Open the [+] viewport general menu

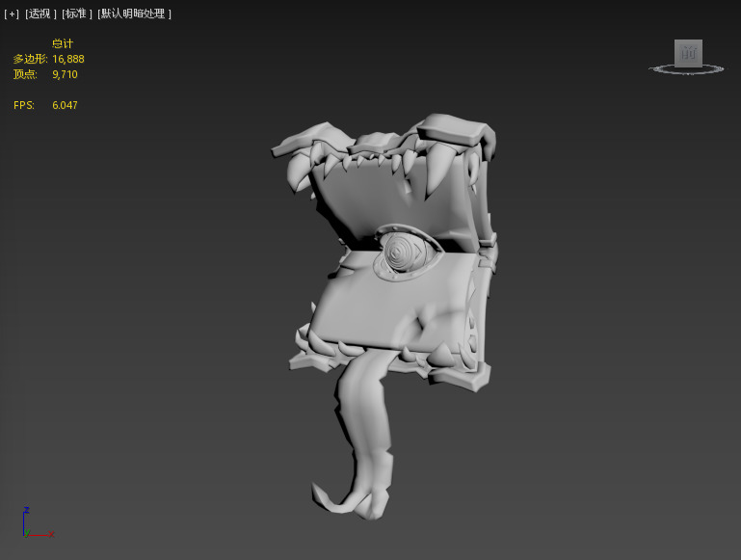coord(12,14)
